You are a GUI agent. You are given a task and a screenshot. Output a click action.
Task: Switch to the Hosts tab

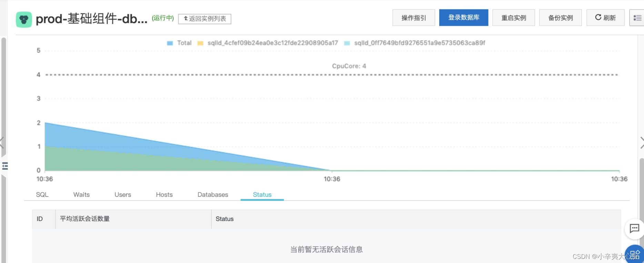pyautogui.click(x=164, y=194)
